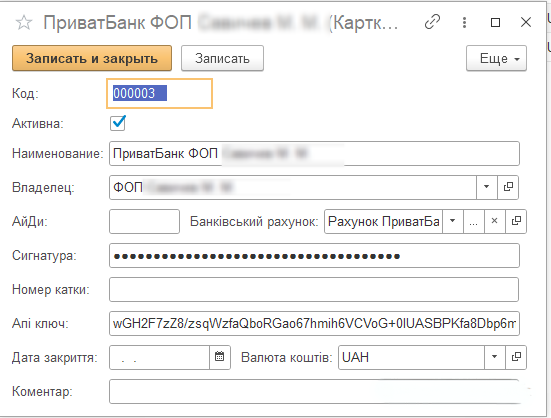Open the Еще dropdown menu

pyautogui.click(x=496, y=58)
